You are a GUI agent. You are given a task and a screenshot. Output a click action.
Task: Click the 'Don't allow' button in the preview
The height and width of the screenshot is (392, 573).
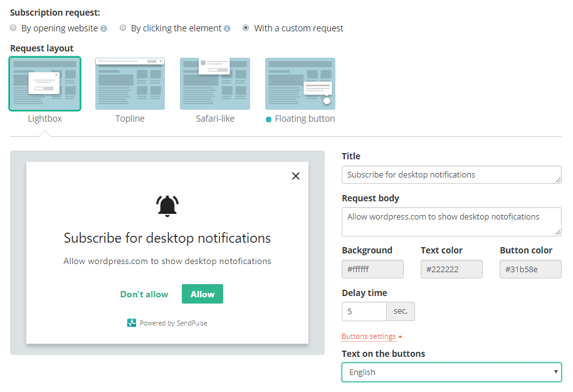point(144,294)
